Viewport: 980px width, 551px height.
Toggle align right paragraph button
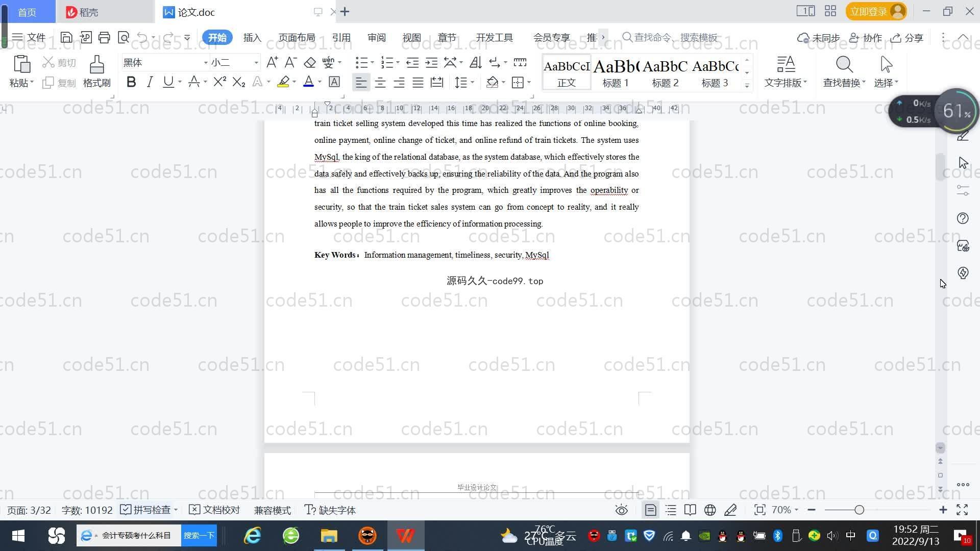click(x=399, y=82)
